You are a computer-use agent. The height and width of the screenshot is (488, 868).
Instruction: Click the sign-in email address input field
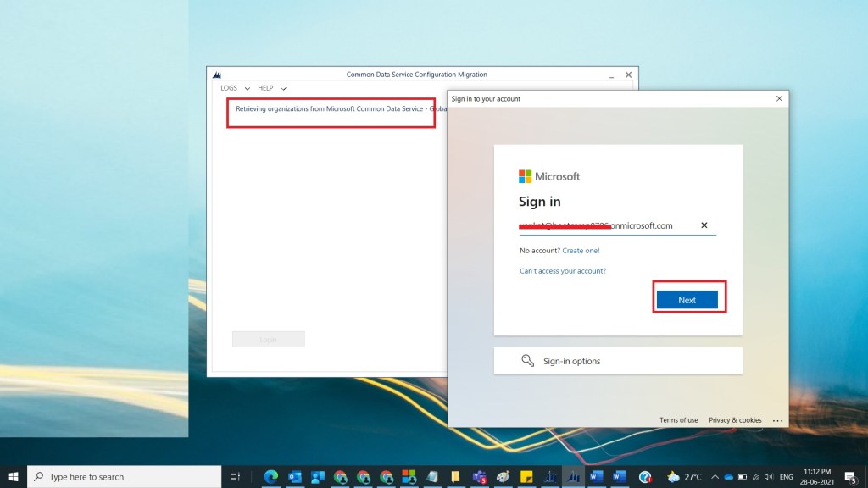pyautogui.click(x=606, y=226)
